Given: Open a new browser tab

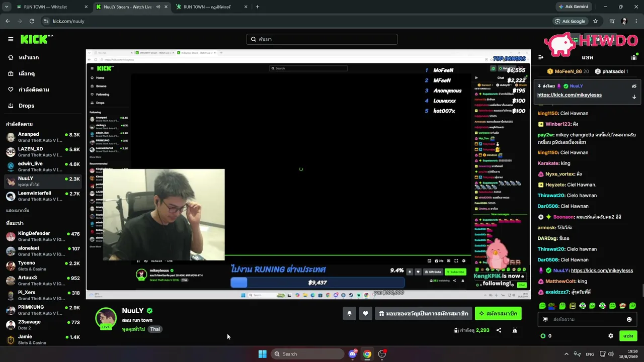Looking at the screenshot, I should pos(258,7).
